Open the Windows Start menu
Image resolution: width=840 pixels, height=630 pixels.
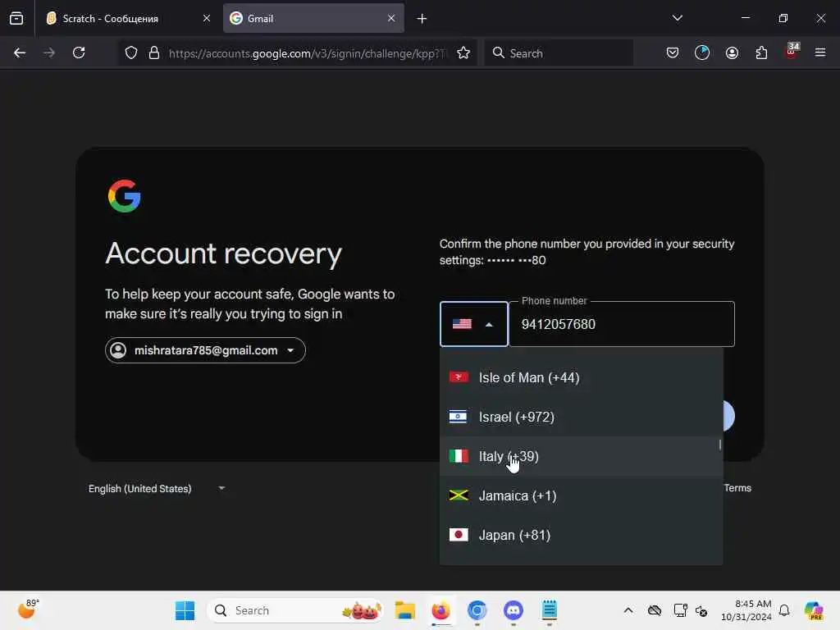(185, 610)
